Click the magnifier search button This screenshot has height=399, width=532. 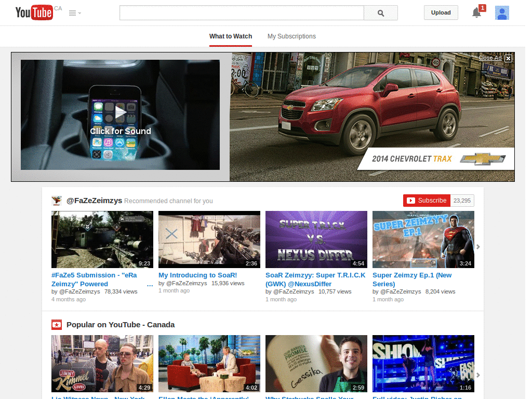[x=381, y=13]
